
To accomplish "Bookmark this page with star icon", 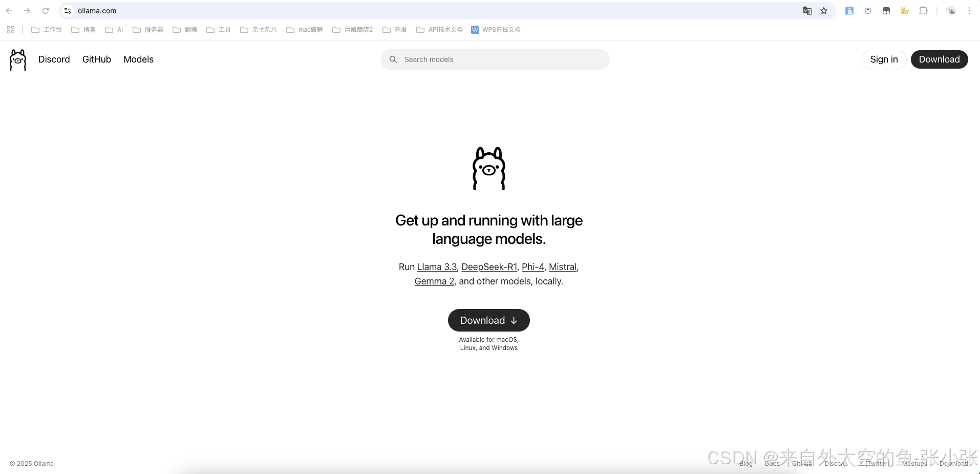I will click(x=824, y=11).
